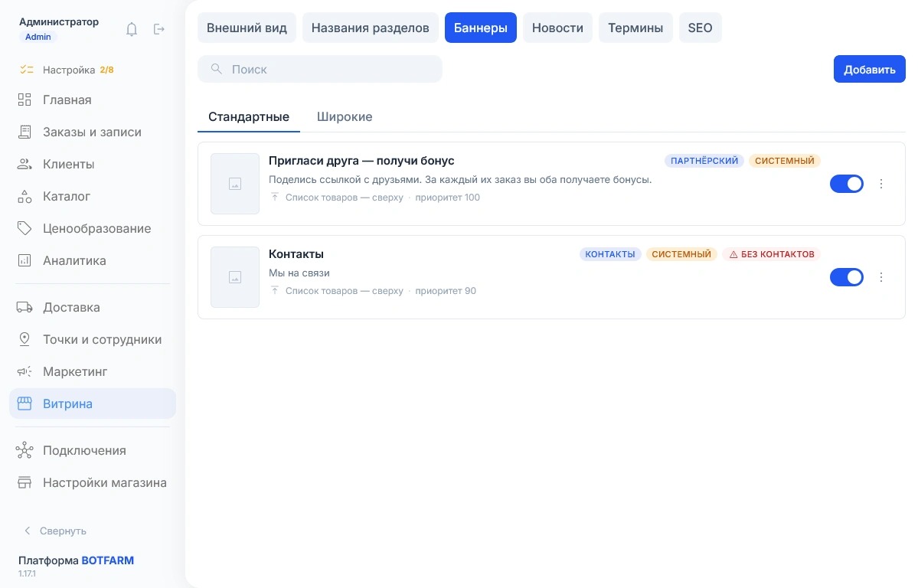Open the Новости tab
Image resolution: width=918 pixels, height=588 pixels.
pyautogui.click(x=557, y=28)
